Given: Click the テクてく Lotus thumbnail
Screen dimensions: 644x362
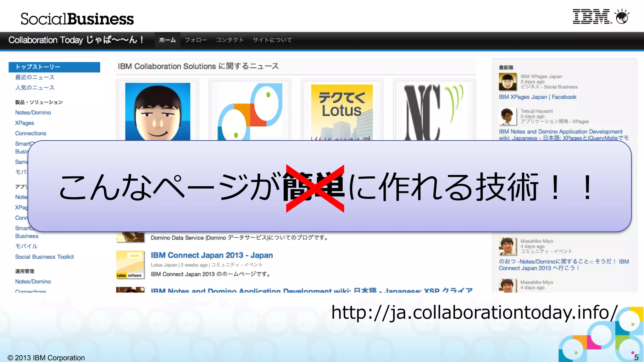Looking at the screenshot, I should pyautogui.click(x=342, y=112).
